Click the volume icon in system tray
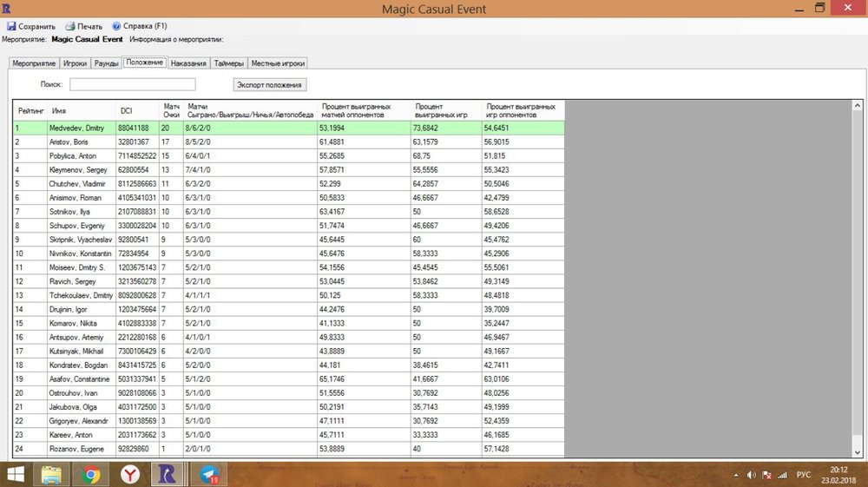 pyautogui.click(x=750, y=475)
